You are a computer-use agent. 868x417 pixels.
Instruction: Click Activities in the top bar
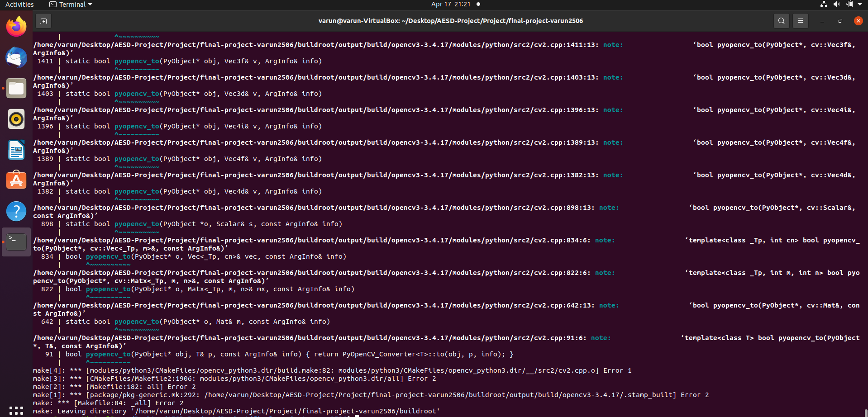[19, 5]
